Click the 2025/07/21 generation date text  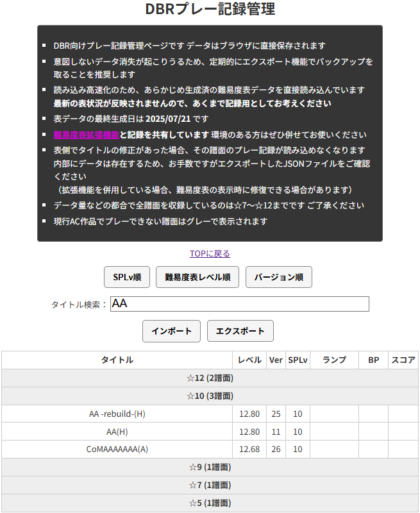[x=168, y=119]
